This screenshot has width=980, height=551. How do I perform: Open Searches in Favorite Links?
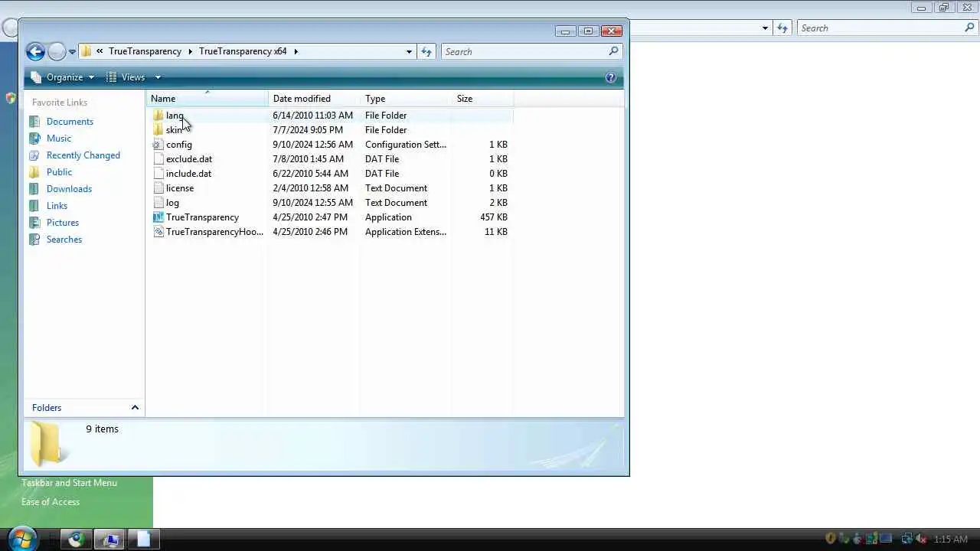tap(64, 240)
